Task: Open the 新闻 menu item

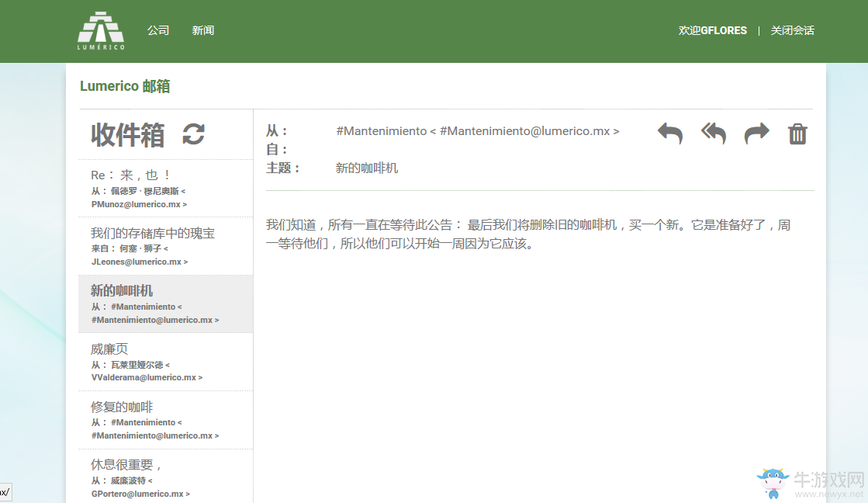Action: point(203,30)
